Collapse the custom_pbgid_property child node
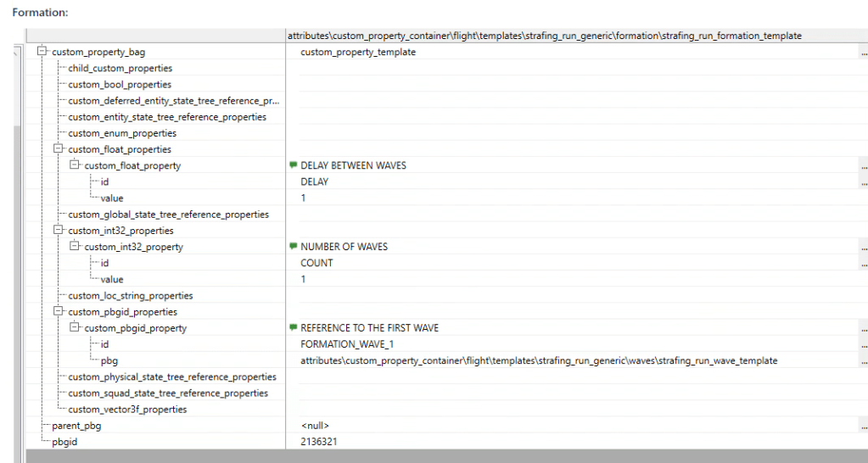Image resolution: width=868 pixels, height=463 pixels. coord(74,328)
